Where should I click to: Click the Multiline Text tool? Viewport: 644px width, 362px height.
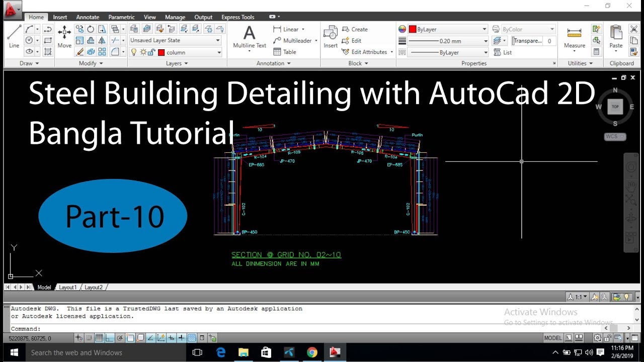click(x=250, y=37)
